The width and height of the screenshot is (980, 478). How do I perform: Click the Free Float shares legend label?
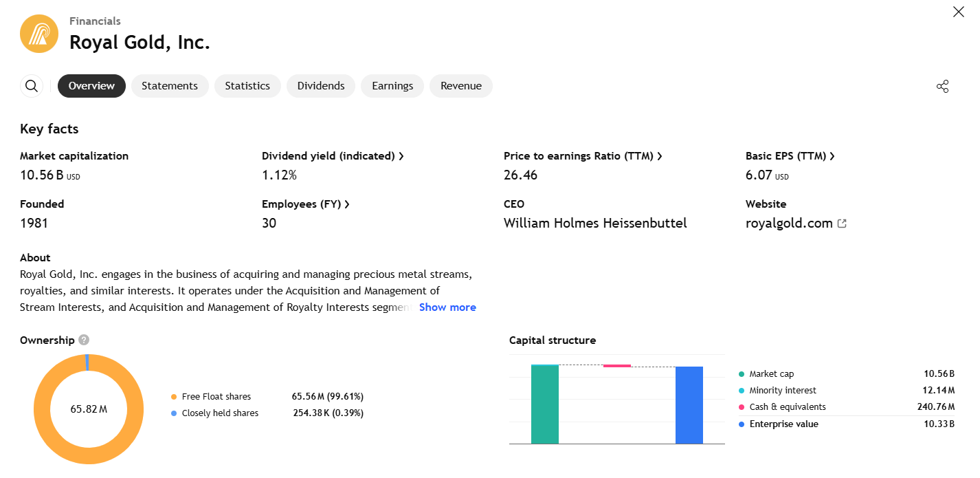[x=216, y=397]
